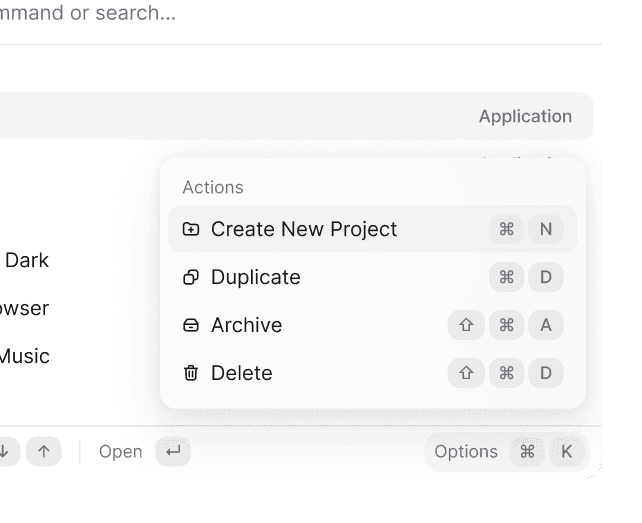This screenshot has width=642, height=523.
Task: Click the Create New Project folder icon
Action: pyautogui.click(x=191, y=229)
